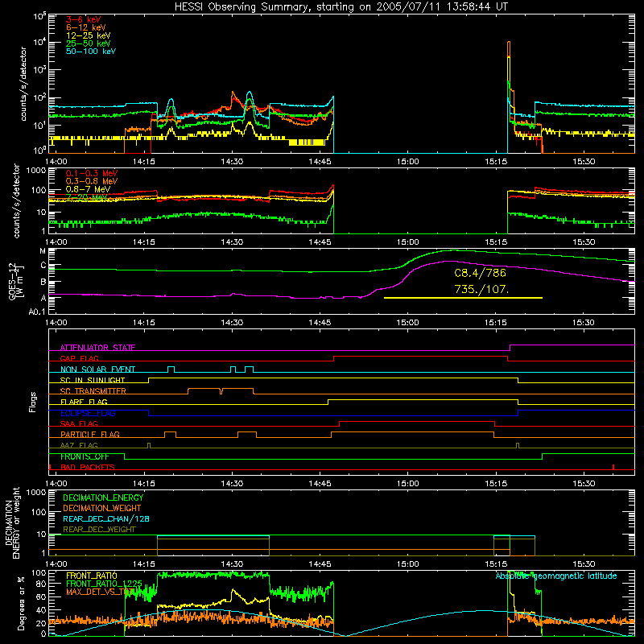Select the yellow FRONT_RATIO legend label
Image resolution: width=644 pixels, height=644 pixels.
(x=92, y=576)
